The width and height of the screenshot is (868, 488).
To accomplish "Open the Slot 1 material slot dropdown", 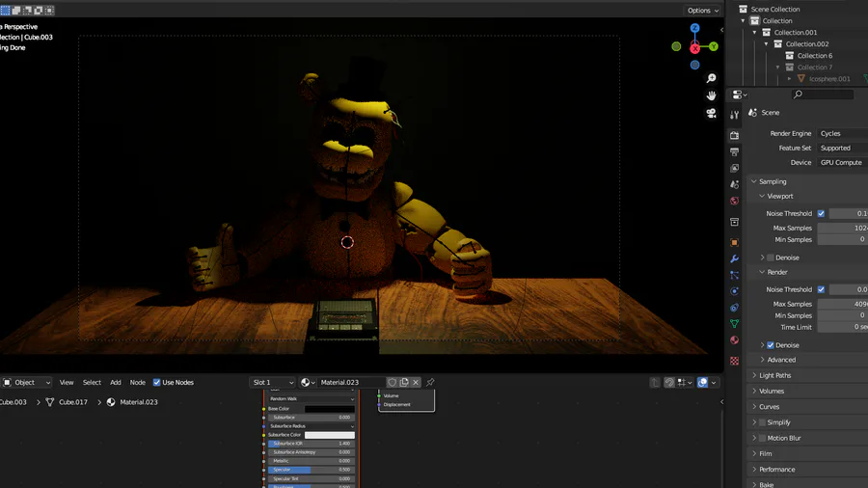I will point(273,382).
